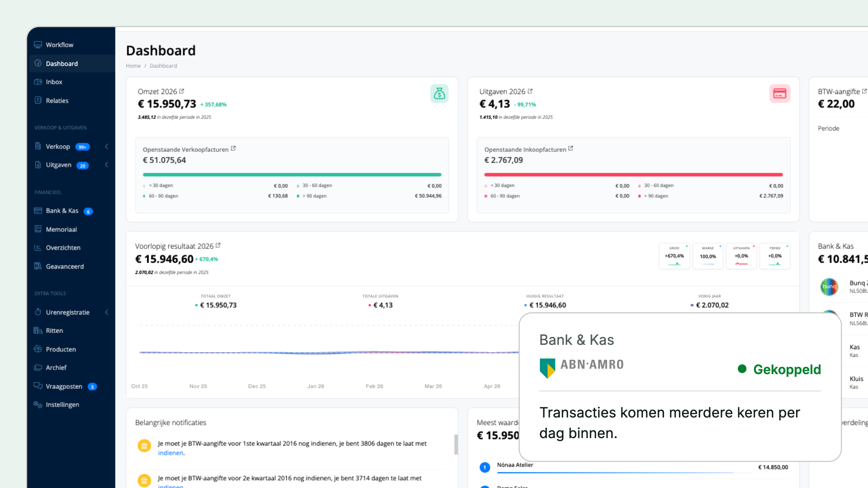This screenshot has width=868, height=488.
Task: Click the Overzichten sidebar icon
Action: 38,248
